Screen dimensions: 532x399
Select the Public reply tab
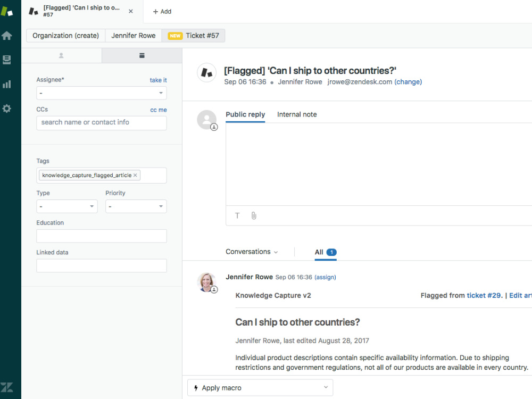pos(245,115)
